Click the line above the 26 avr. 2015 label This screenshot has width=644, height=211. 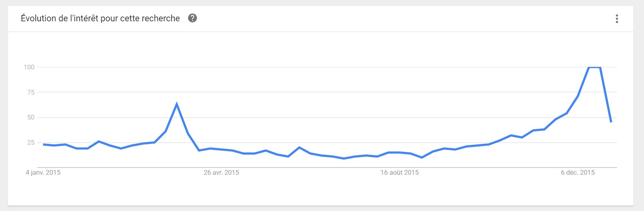(x=221, y=149)
